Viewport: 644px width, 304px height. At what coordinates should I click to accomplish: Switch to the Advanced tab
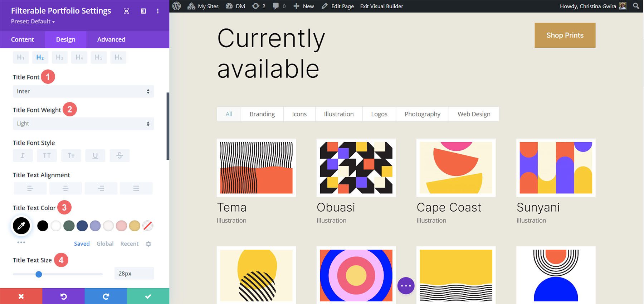[111, 39]
